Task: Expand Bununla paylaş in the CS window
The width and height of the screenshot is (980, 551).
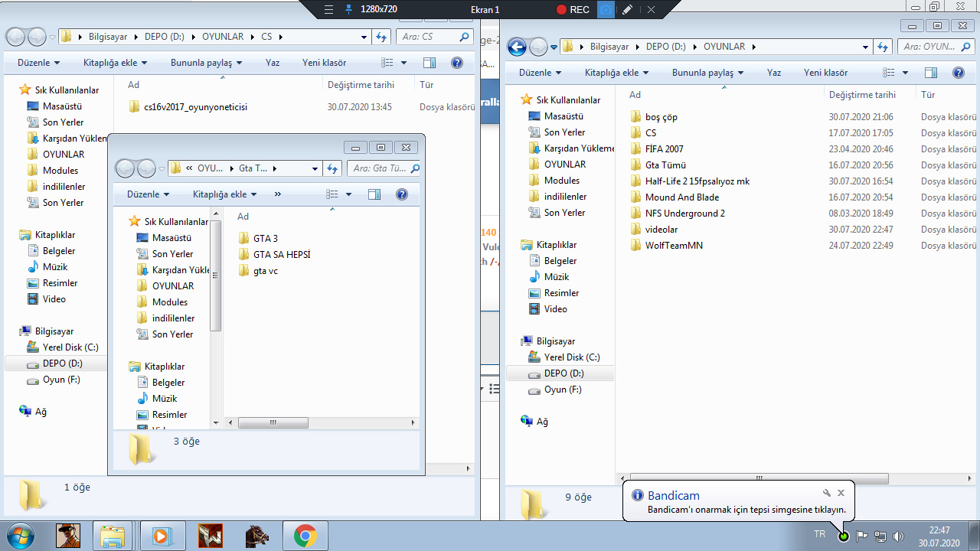Action: pyautogui.click(x=206, y=63)
